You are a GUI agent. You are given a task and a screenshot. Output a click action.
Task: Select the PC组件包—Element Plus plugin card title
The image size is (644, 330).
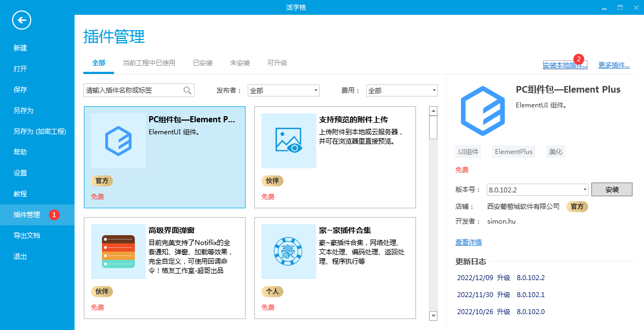pyautogui.click(x=192, y=120)
